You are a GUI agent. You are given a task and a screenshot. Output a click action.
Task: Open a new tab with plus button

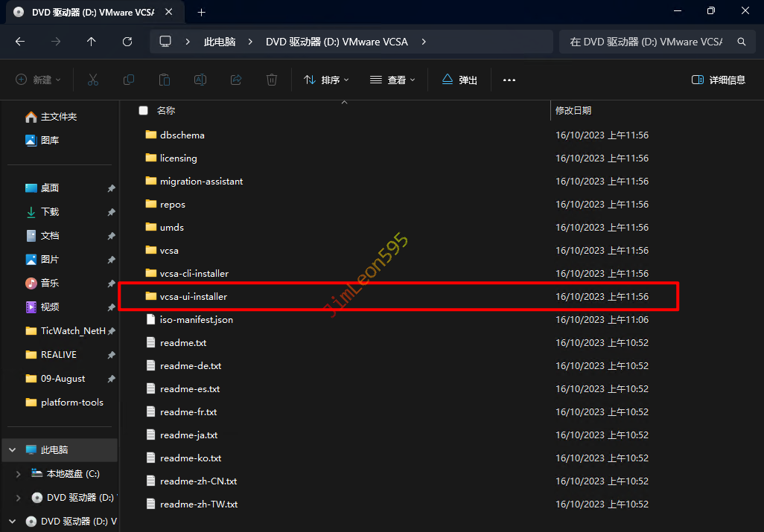pos(201,12)
